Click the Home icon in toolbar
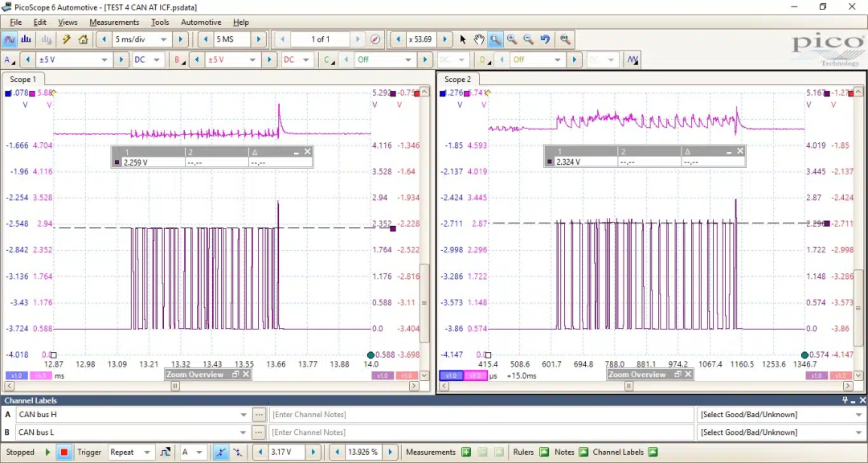Image resolution: width=868 pixels, height=463 pixels. 83,39
